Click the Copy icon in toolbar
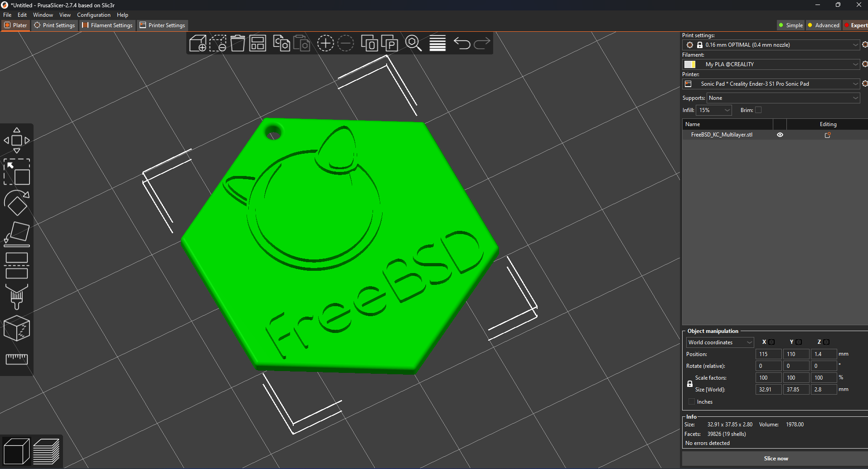The height and width of the screenshot is (469, 868). click(x=281, y=44)
